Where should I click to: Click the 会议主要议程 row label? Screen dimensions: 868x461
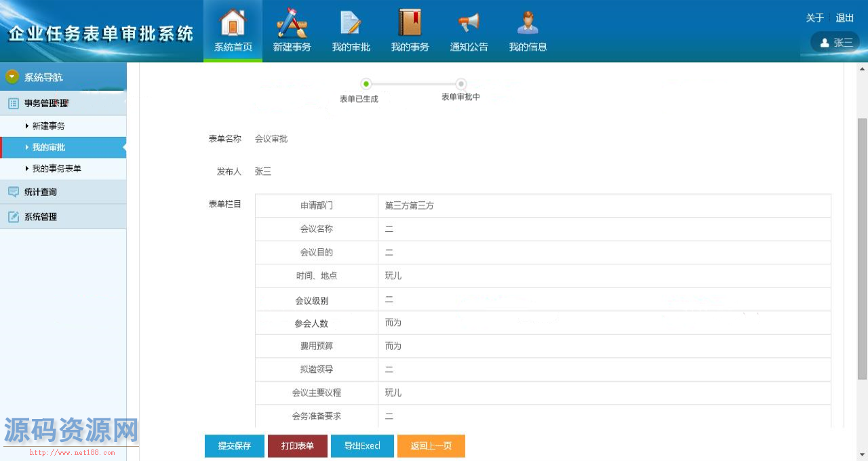(x=317, y=393)
